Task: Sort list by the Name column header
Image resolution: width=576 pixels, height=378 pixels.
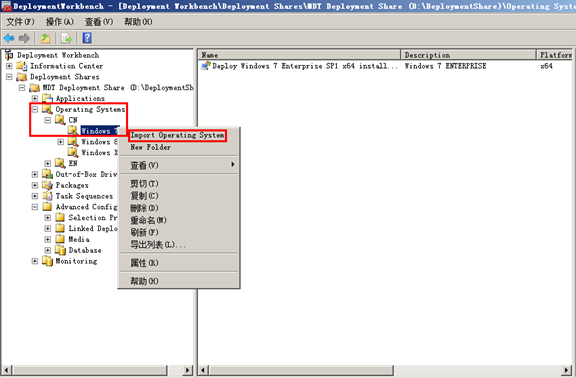Action: point(299,55)
